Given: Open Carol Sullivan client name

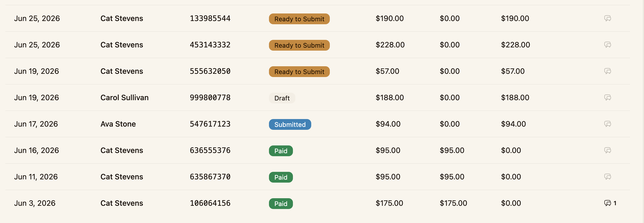Looking at the screenshot, I should (x=124, y=97).
